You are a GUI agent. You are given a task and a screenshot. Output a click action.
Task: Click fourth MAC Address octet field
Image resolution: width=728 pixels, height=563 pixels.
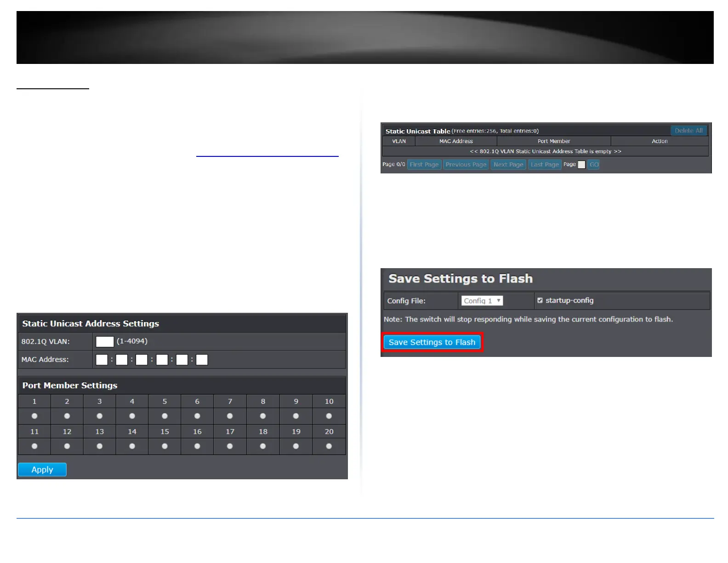coord(162,360)
